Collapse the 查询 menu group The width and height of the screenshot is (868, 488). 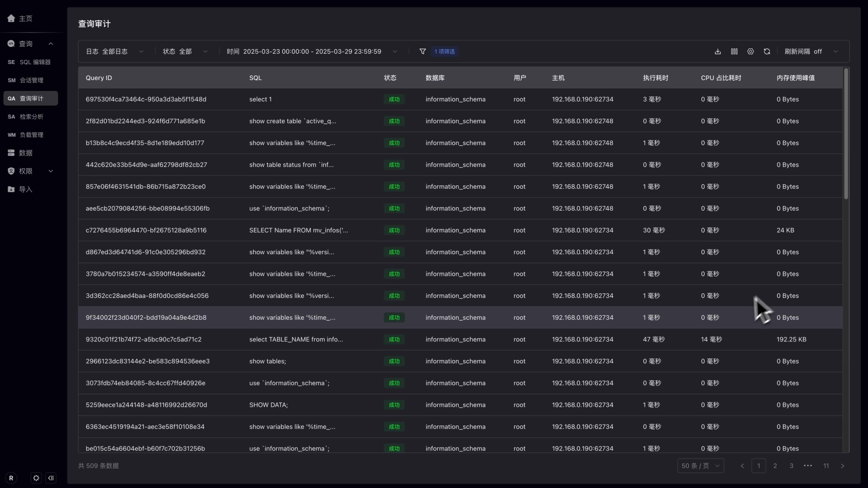[51, 43]
